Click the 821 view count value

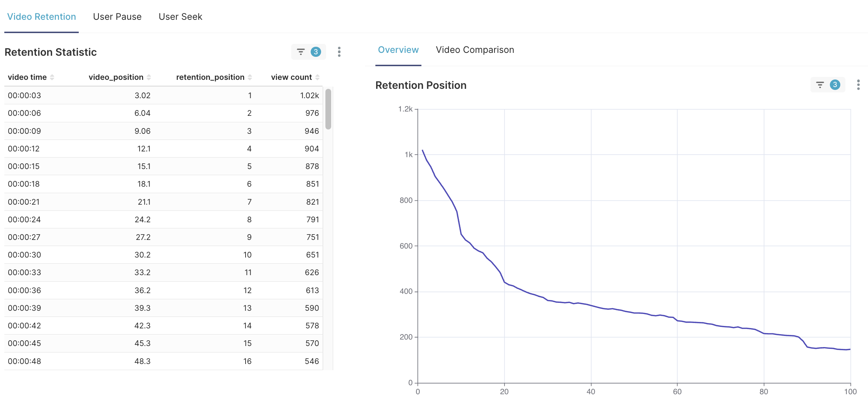click(312, 202)
